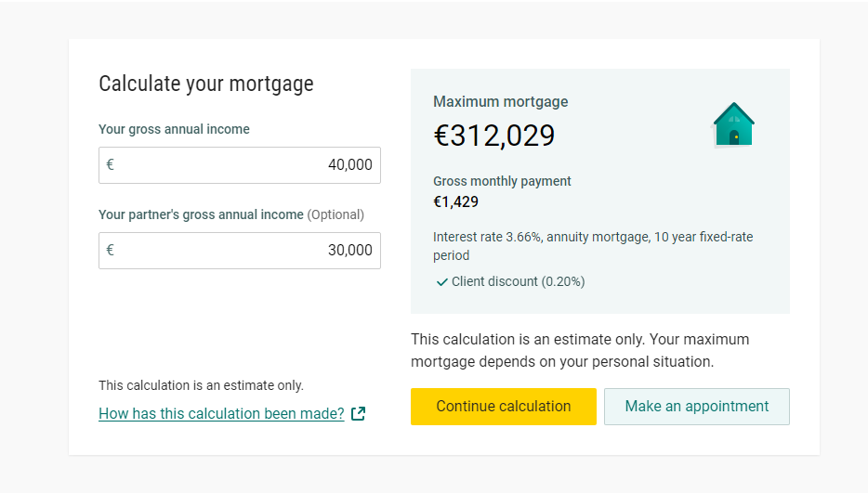This screenshot has width=868, height=493.
Task: Click the €1,429 monthly payment value
Action: pyautogui.click(x=455, y=201)
